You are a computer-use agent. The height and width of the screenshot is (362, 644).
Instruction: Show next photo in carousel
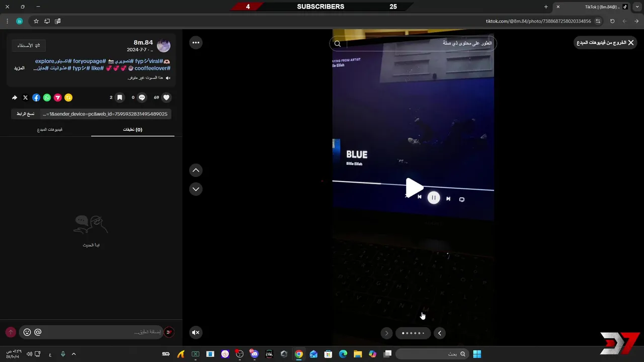pos(440,333)
